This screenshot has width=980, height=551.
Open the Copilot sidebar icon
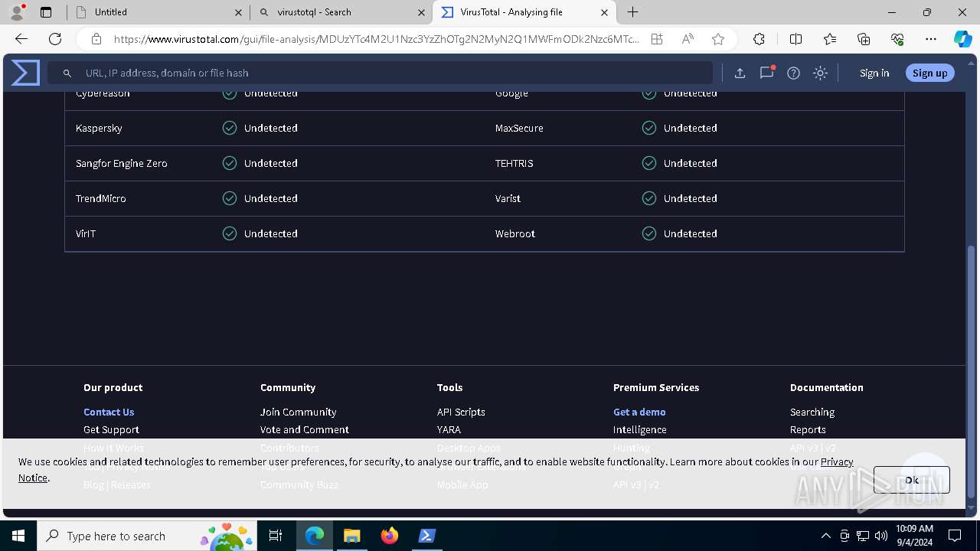tap(962, 39)
